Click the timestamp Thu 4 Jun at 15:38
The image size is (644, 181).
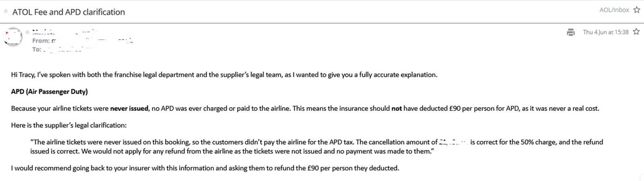click(x=606, y=32)
